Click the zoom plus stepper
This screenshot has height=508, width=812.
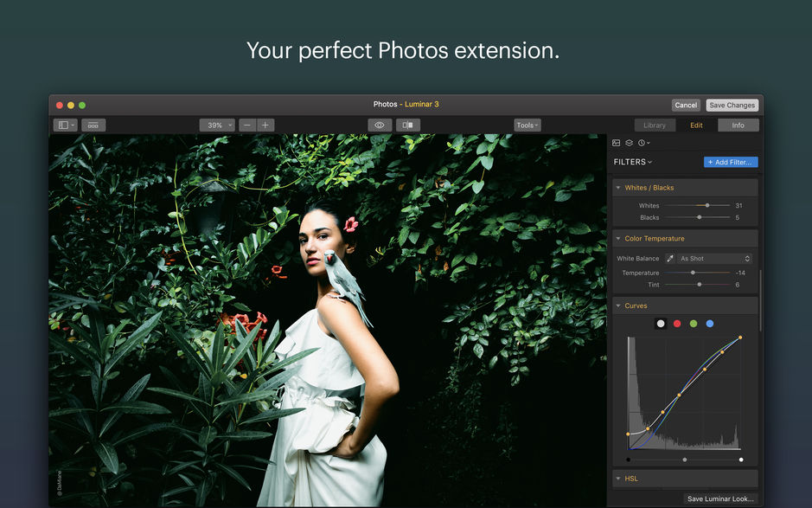(x=265, y=125)
